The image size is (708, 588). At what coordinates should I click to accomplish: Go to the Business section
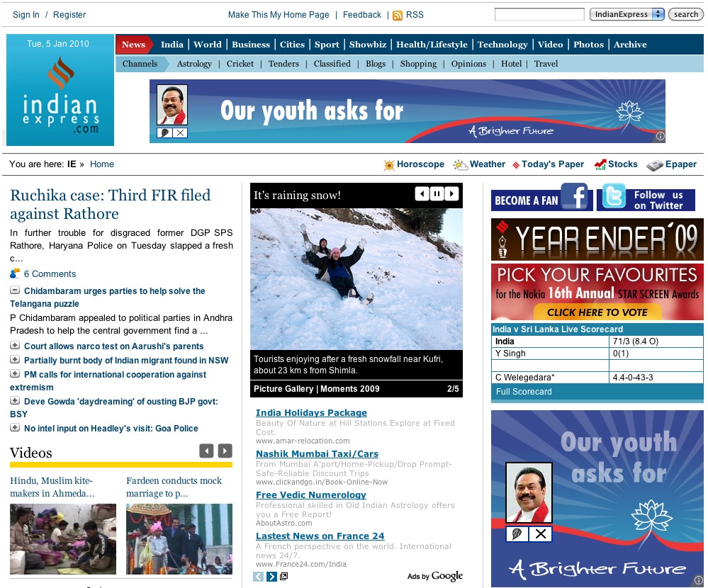(x=251, y=45)
